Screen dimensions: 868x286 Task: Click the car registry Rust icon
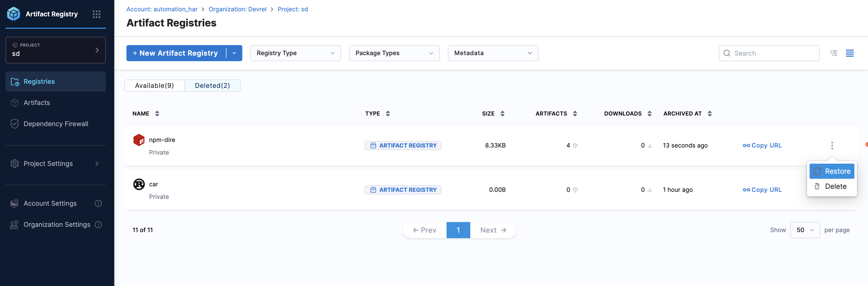pos(139,184)
